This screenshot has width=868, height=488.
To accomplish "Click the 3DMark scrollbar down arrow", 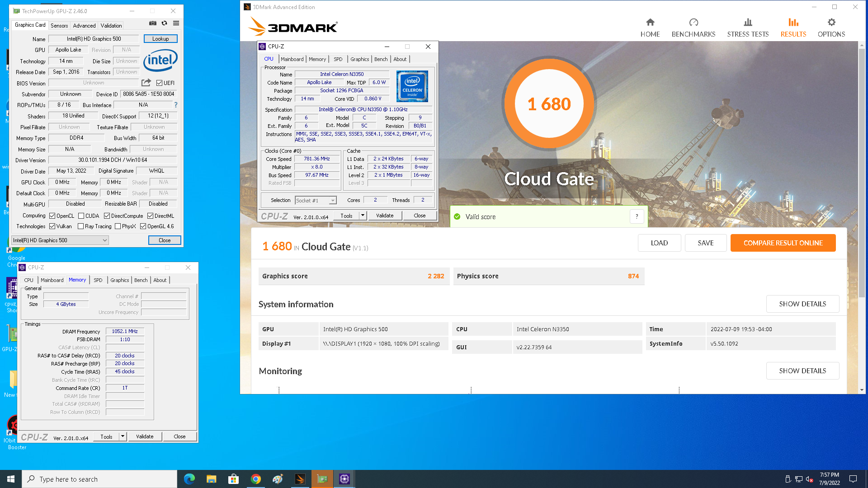I will pos(862,390).
